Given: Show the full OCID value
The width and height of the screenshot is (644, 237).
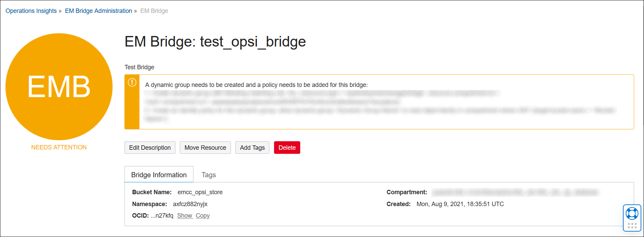Looking at the screenshot, I should coord(185,216).
